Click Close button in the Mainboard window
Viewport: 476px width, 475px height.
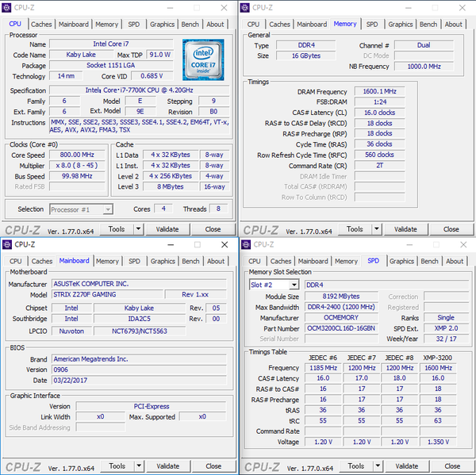click(213, 466)
